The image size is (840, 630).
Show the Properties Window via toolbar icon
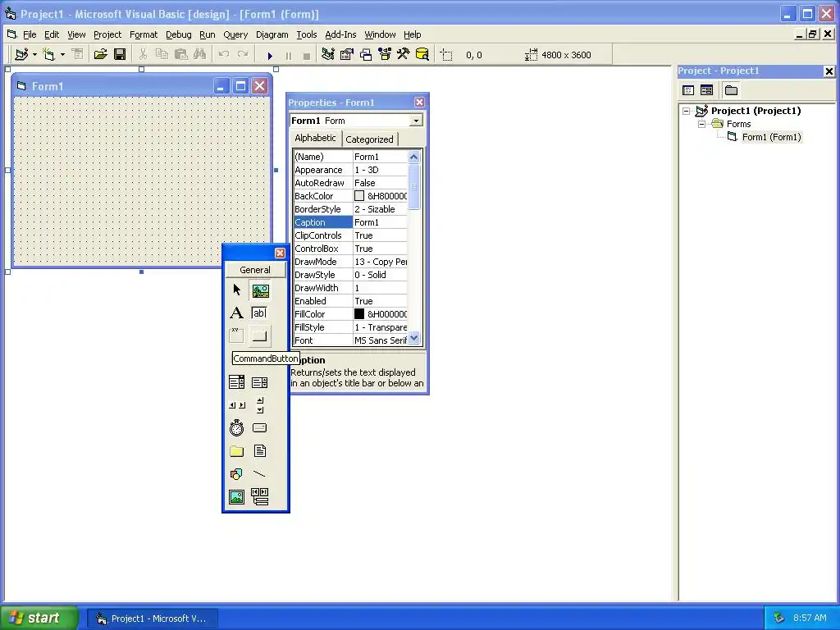[347, 55]
